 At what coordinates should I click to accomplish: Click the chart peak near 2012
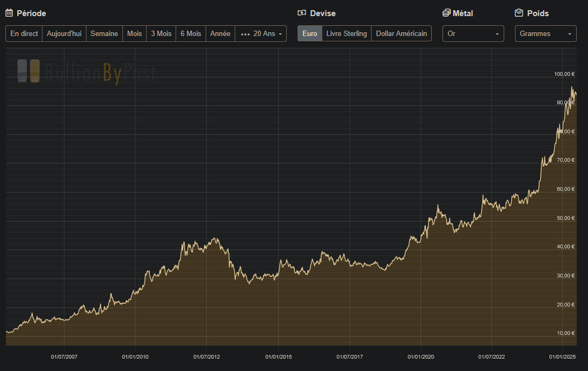click(x=216, y=238)
